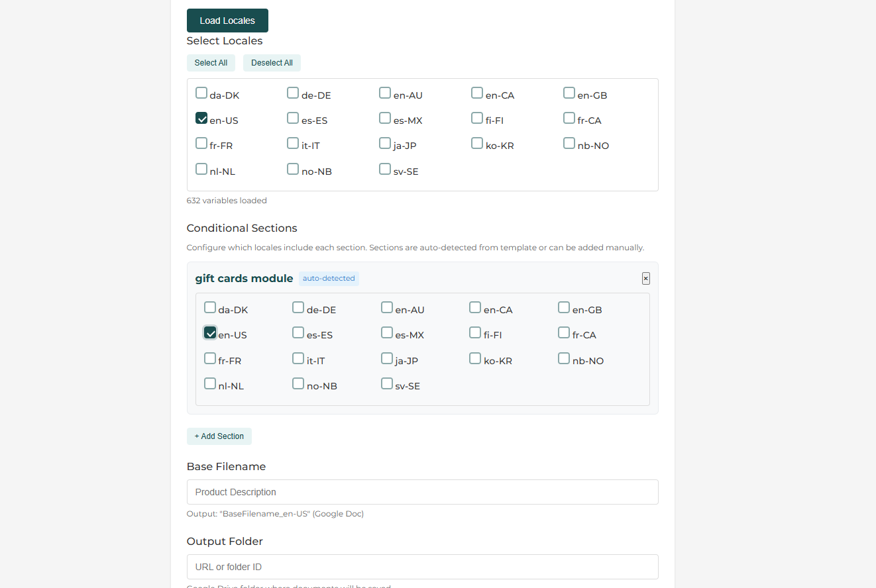This screenshot has height=588, width=876.
Task: Add a new conditional section
Action: coord(219,436)
